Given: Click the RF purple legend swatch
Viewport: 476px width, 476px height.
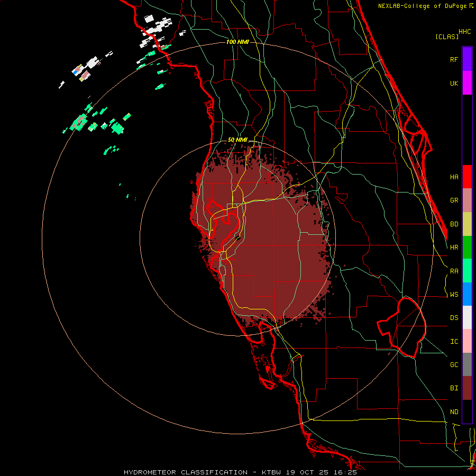Looking at the screenshot, I should click(x=467, y=59).
